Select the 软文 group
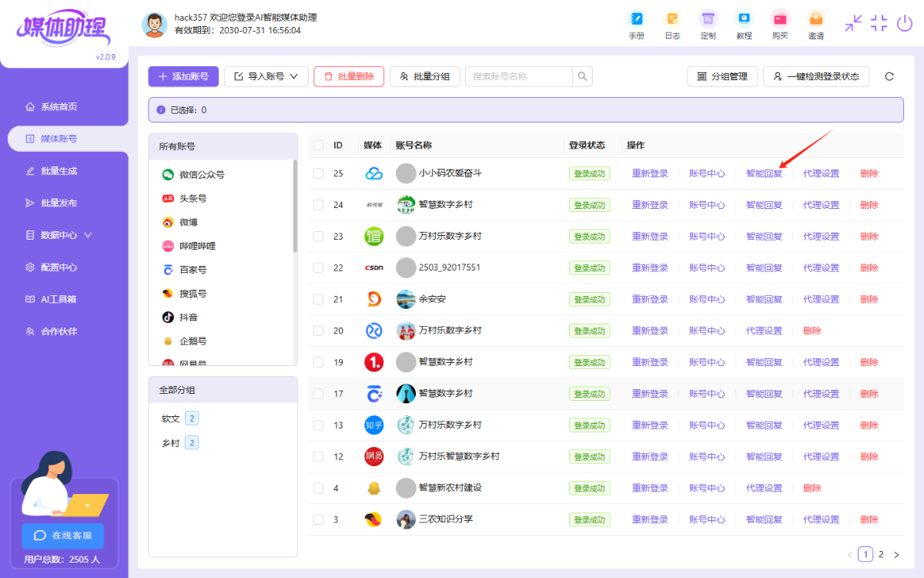 (x=179, y=418)
